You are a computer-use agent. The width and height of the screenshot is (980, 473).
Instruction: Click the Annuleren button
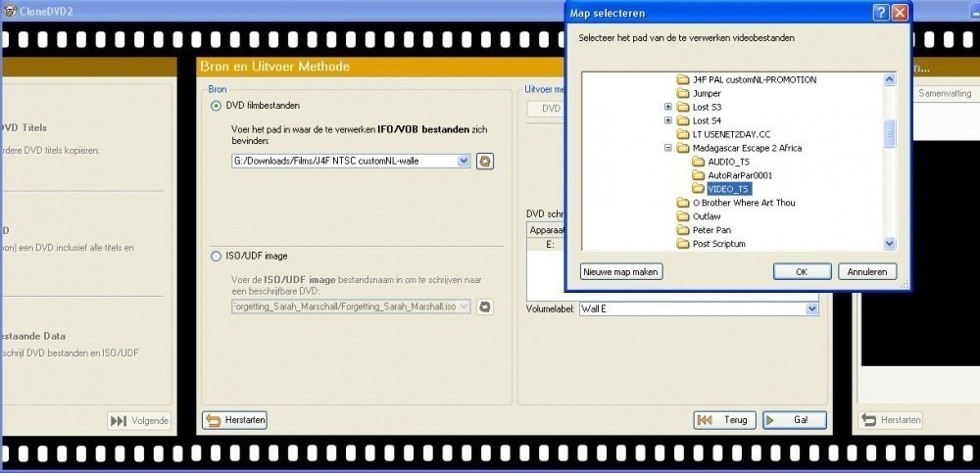tap(866, 271)
